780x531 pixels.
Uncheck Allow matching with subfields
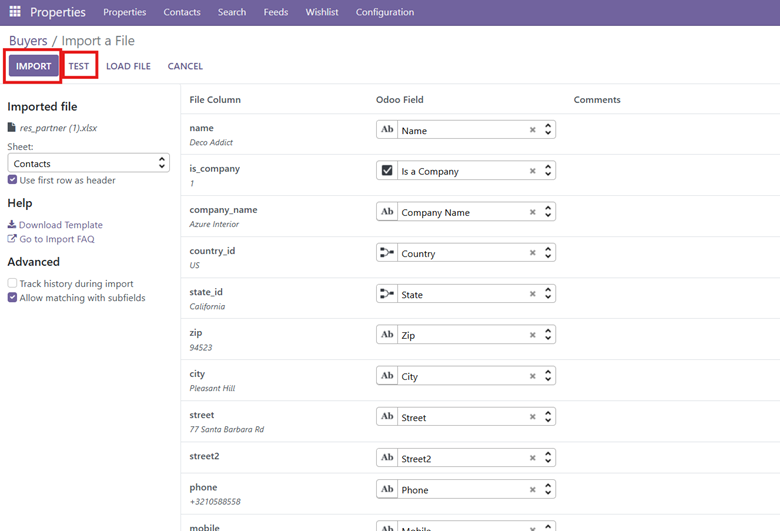[x=12, y=298]
